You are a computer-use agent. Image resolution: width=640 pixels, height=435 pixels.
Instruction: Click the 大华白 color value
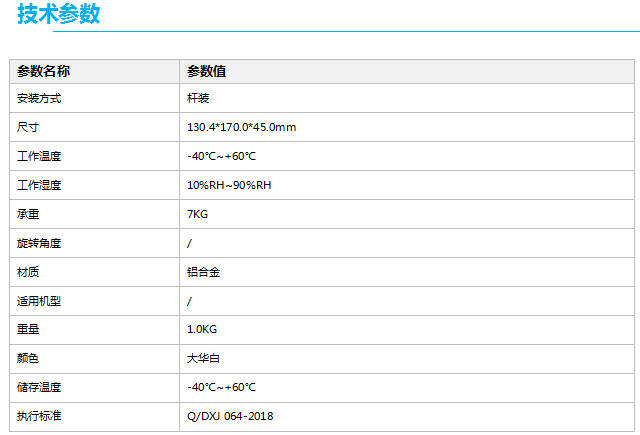click(x=203, y=358)
